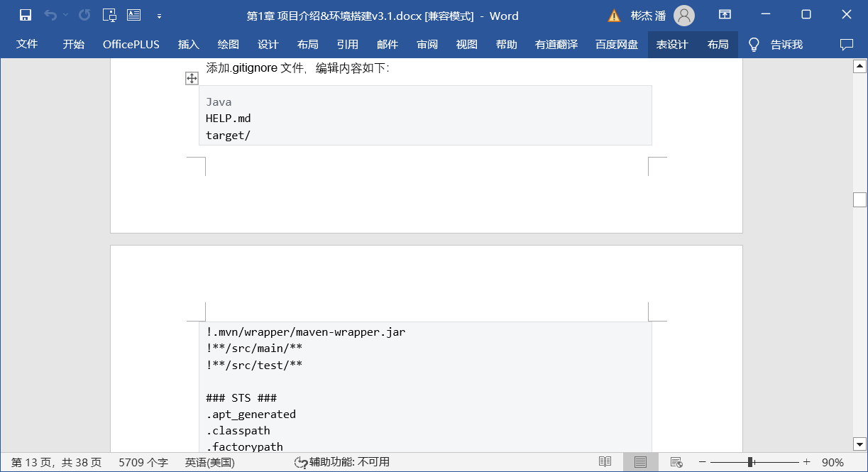Viewport: 868px width, 472px height.
Task: Open the 布局 tab next to 设计
Action: 308,44
